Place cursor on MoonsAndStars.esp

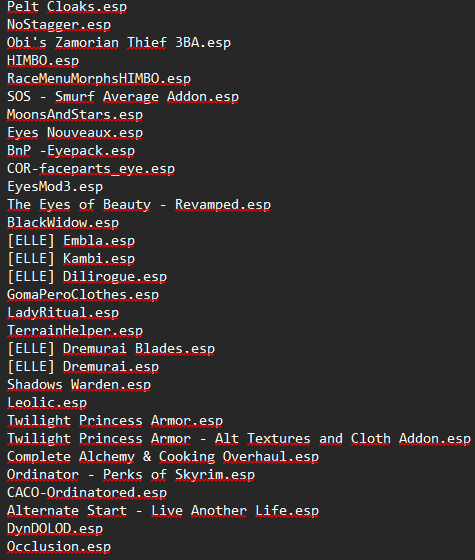click(x=75, y=115)
